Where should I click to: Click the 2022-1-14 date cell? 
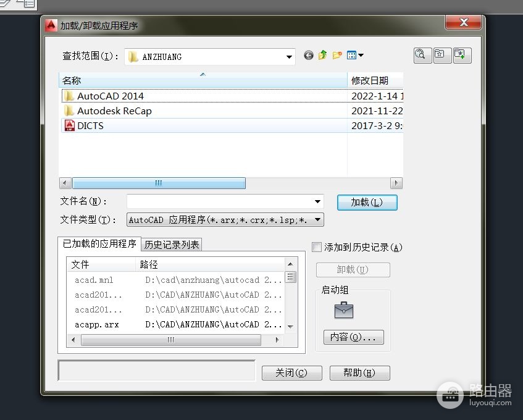(377, 96)
